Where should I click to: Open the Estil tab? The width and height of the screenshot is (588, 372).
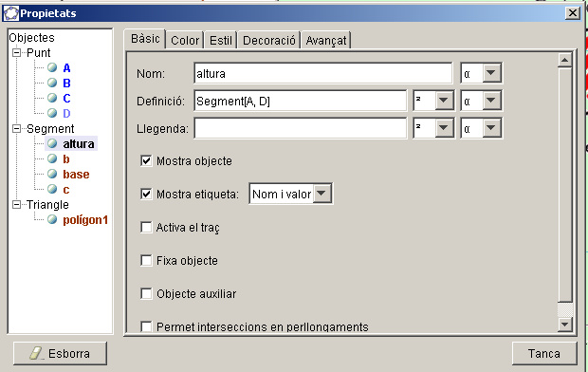[x=220, y=40]
